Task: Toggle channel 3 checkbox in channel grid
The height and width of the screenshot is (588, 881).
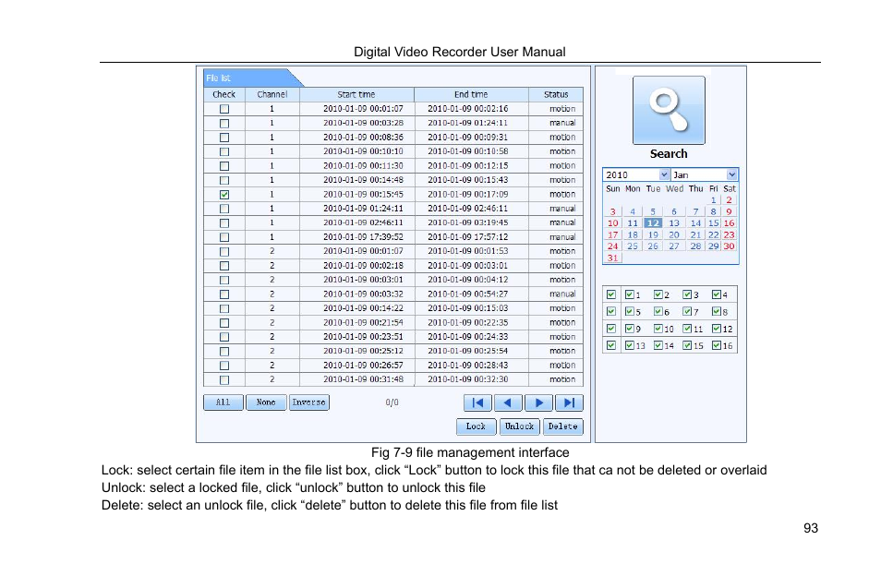Action: 687,294
